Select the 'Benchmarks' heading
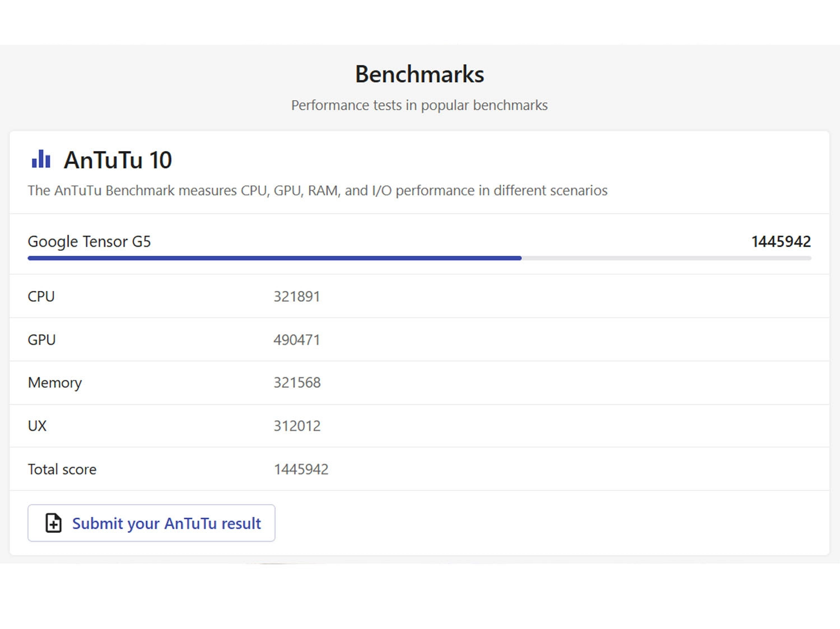 tap(419, 74)
